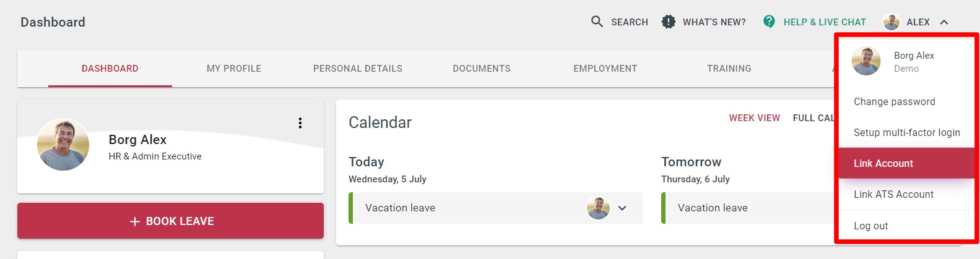This screenshot has height=259, width=980.
Task: Go to the Documents tab
Action: pyautogui.click(x=482, y=69)
